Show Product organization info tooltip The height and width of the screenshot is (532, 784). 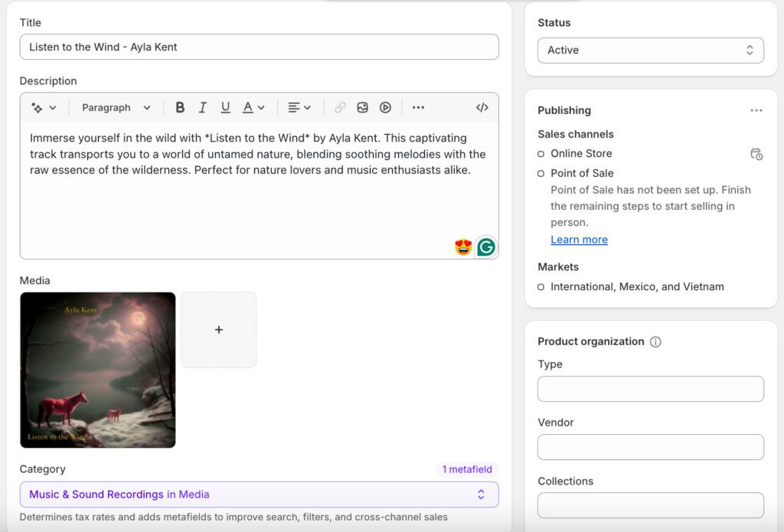pyautogui.click(x=655, y=342)
